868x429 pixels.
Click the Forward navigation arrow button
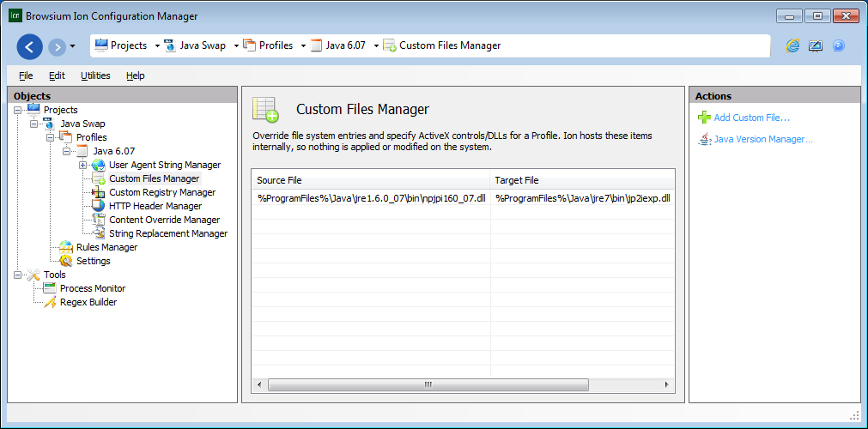(x=57, y=46)
